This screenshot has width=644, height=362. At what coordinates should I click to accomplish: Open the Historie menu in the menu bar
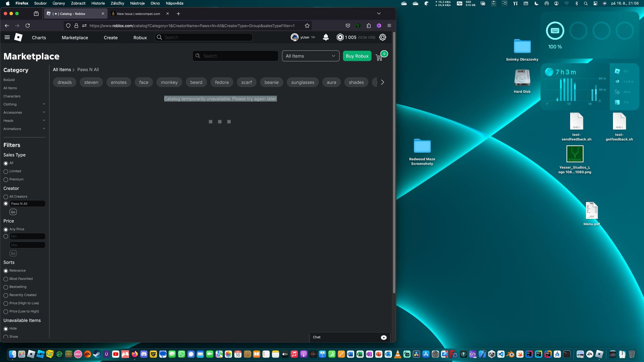pos(98,3)
